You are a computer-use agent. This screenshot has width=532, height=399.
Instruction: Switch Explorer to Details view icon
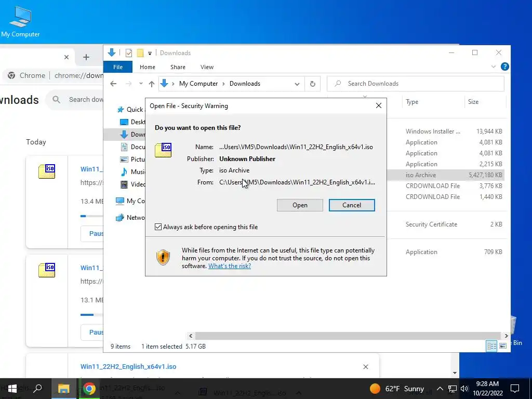pos(491,345)
